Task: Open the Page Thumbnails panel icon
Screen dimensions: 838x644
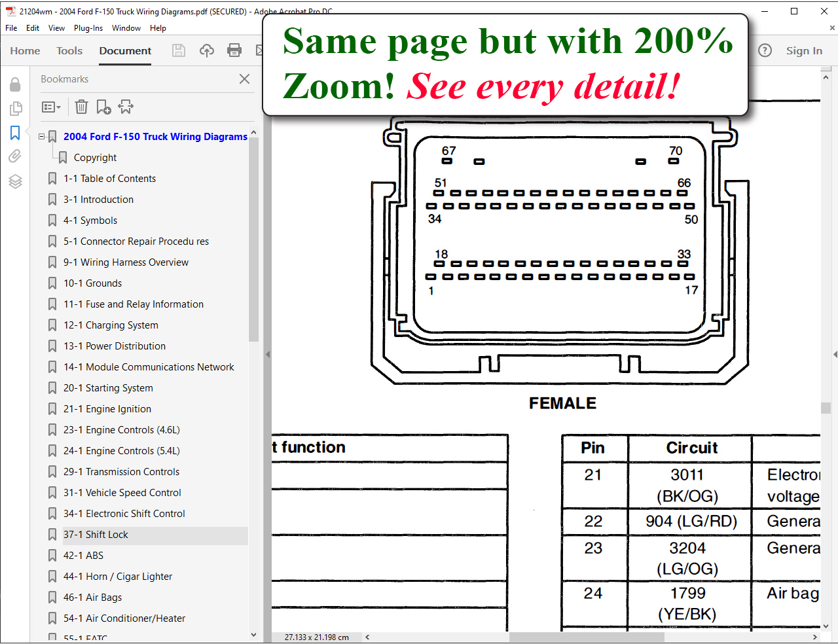Action: (x=15, y=109)
